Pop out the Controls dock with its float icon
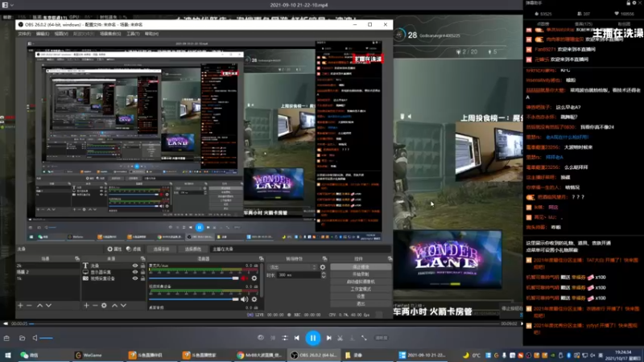The width and height of the screenshot is (644, 362). [x=390, y=258]
